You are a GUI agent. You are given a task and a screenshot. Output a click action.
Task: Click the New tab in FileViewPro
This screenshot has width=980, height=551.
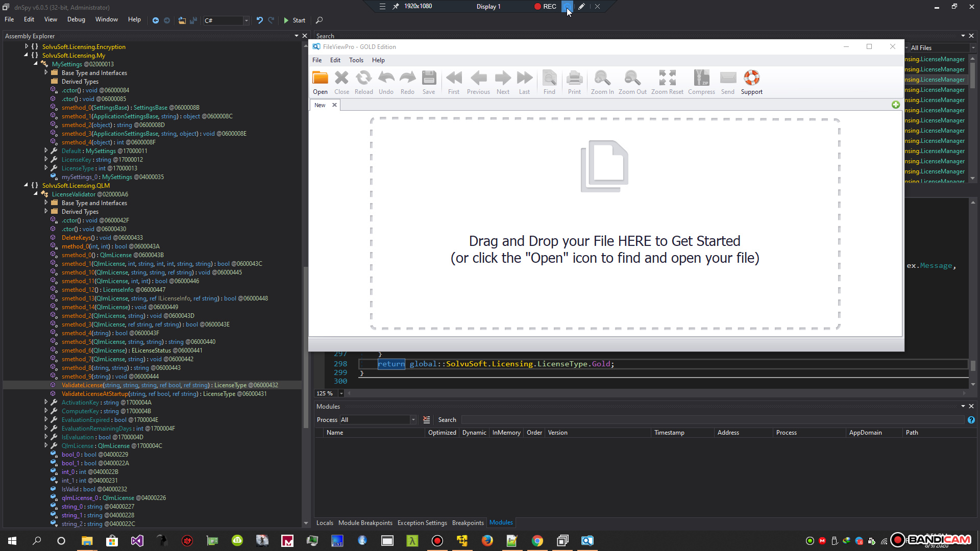click(x=320, y=104)
